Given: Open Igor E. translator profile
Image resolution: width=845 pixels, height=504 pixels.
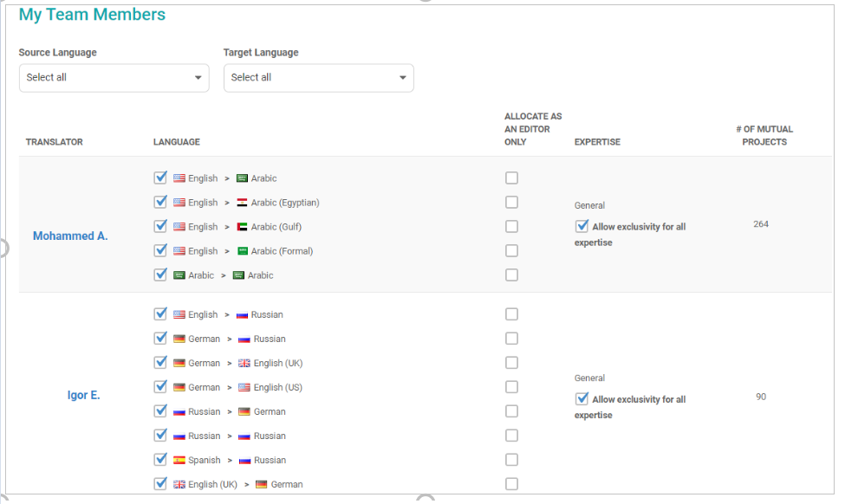Looking at the screenshot, I should (83, 395).
